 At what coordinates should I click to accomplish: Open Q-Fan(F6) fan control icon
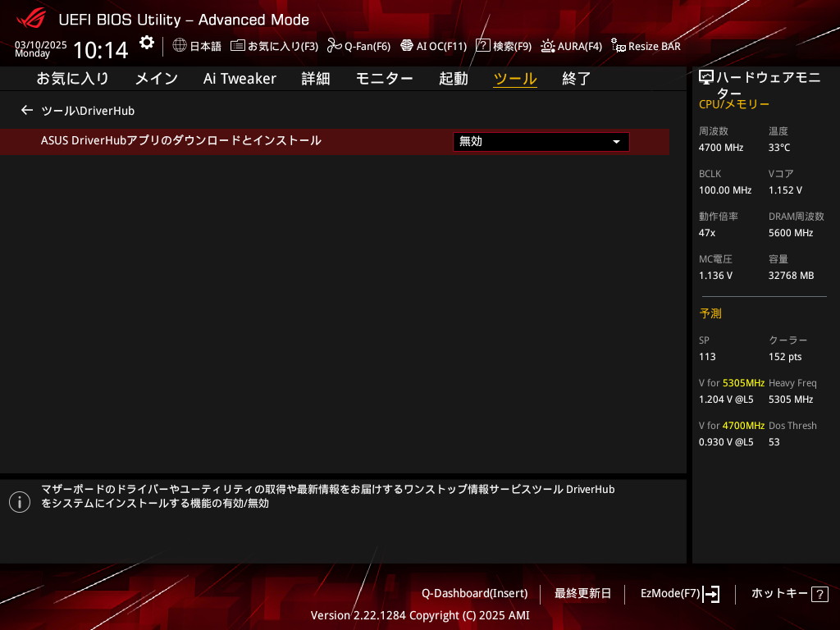click(335, 46)
